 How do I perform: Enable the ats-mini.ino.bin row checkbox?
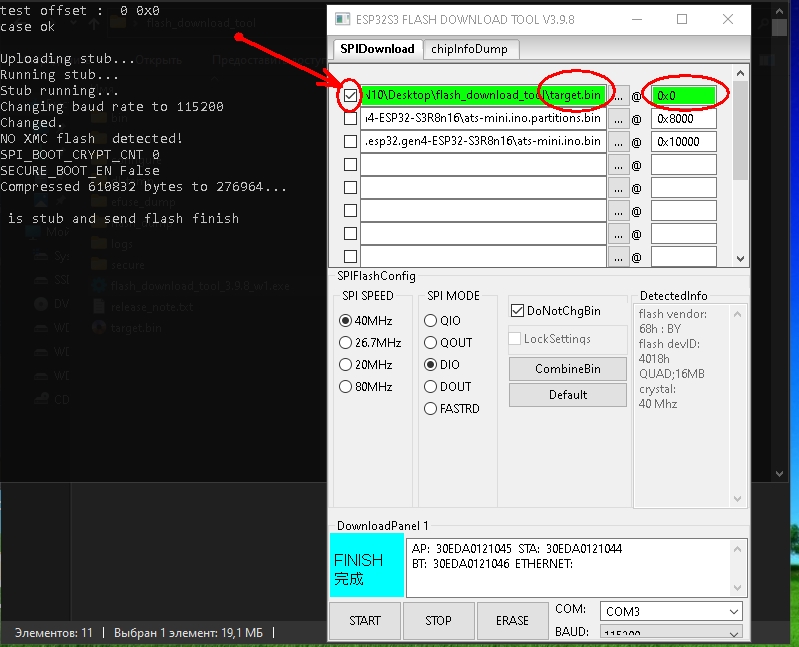pyautogui.click(x=350, y=141)
